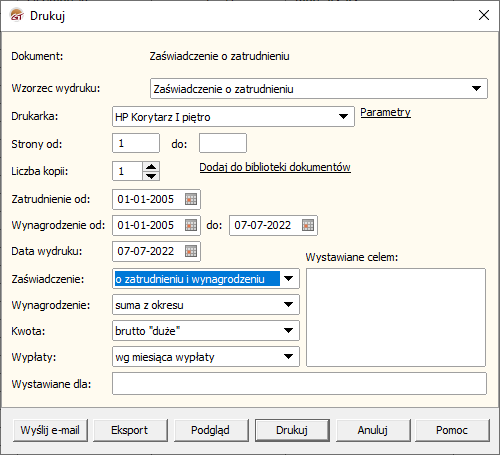Click the Wystawiane celem text area
This screenshot has height=455, width=500.
(x=396, y=317)
